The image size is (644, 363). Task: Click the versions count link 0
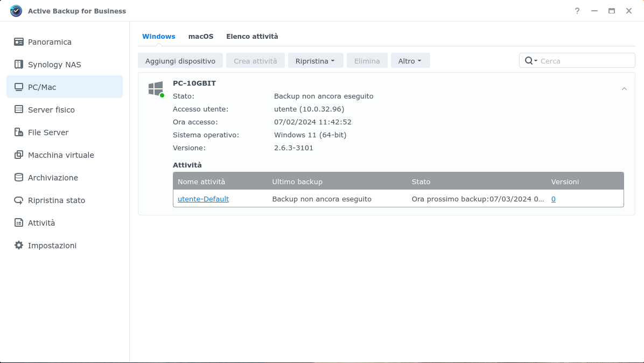553,199
